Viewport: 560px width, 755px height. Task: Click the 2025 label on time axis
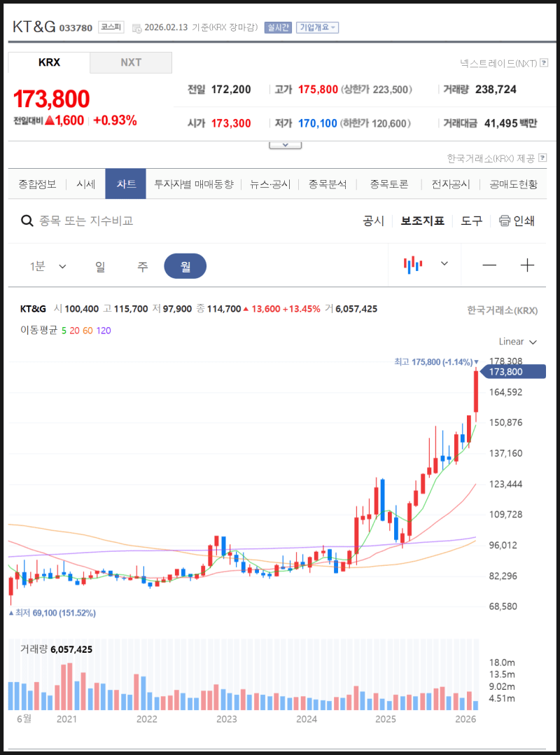(386, 719)
